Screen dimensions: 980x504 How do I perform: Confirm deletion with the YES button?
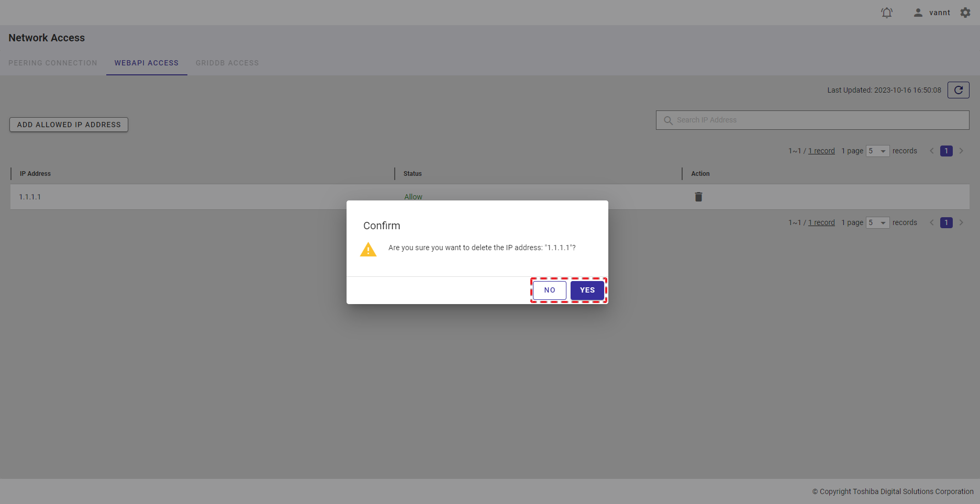point(587,290)
